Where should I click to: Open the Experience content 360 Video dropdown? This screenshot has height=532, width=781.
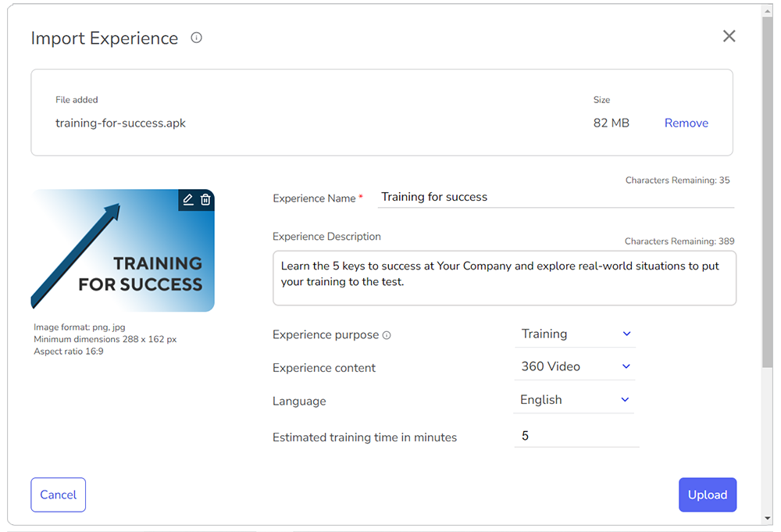pos(576,366)
